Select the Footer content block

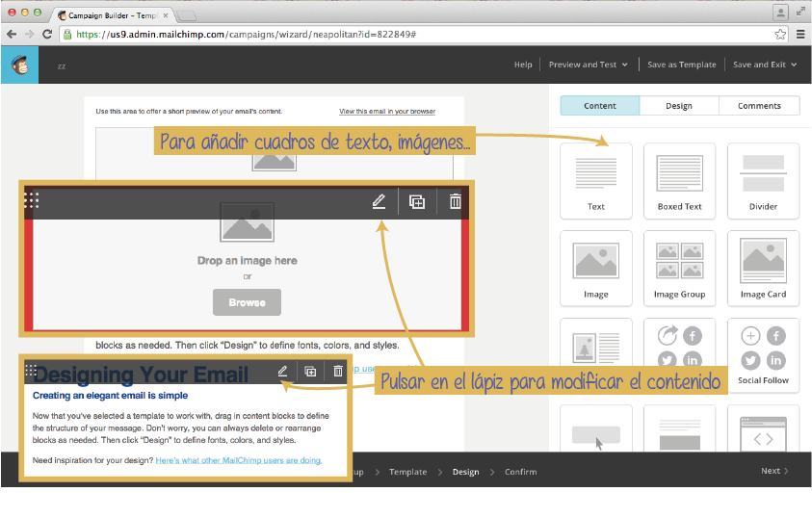click(x=679, y=428)
